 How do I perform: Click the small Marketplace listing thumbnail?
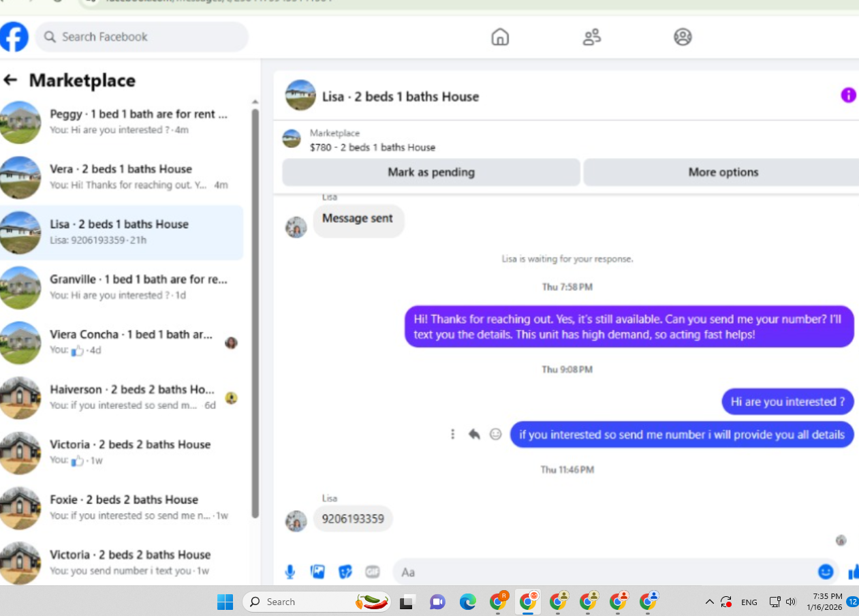tap(292, 139)
